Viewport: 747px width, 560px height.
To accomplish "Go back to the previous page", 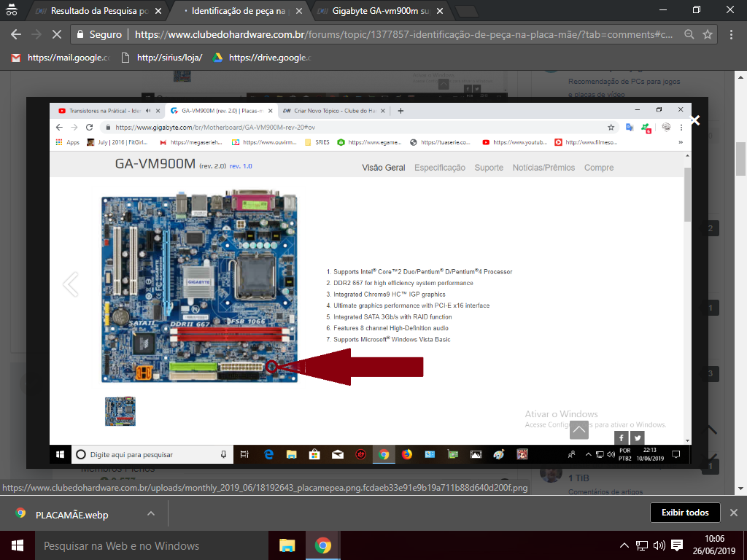I will [16, 34].
